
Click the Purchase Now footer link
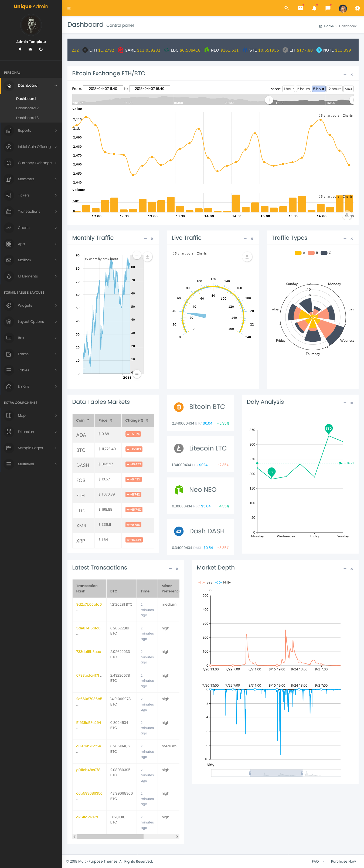[343, 862]
